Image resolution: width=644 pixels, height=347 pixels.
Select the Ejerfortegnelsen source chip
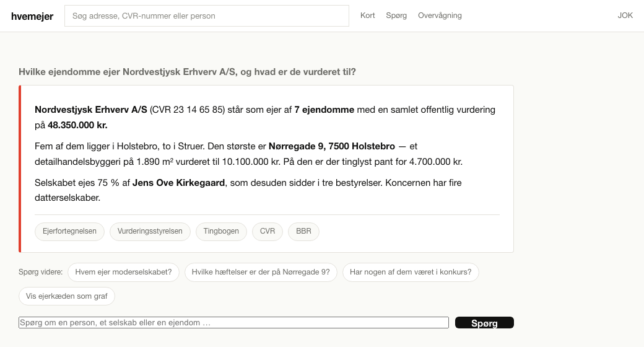[x=69, y=232]
